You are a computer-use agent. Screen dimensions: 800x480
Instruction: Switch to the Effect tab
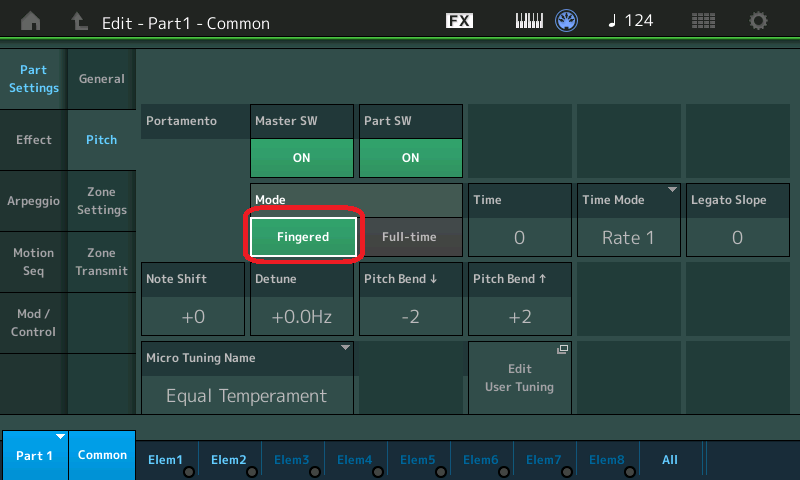(x=34, y=140)
